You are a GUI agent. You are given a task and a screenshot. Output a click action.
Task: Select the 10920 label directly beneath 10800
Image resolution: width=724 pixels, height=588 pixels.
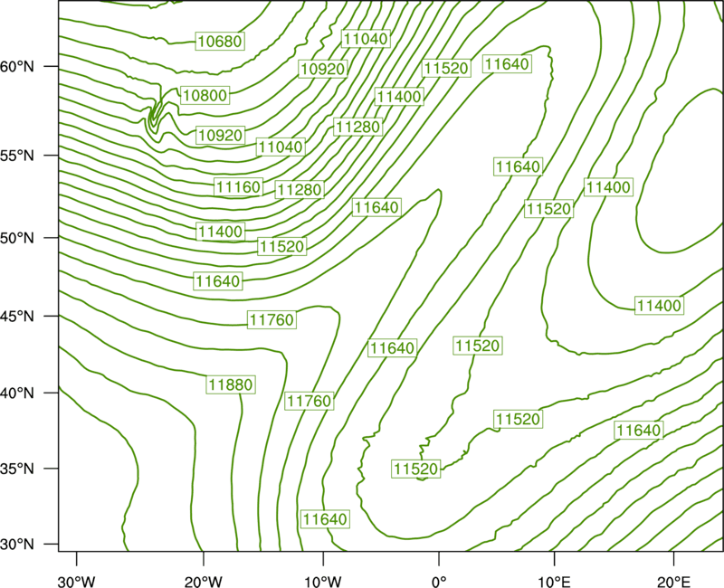pos(220,135)
